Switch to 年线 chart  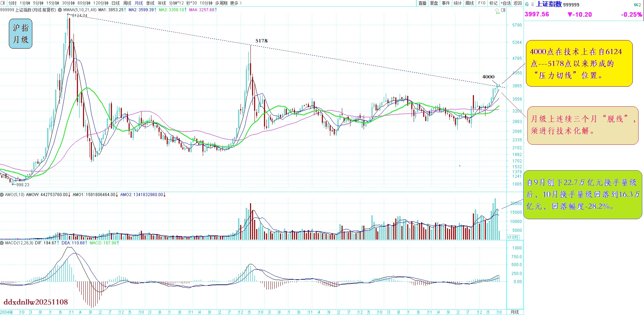pyautogui.click(x=162, y=3)
